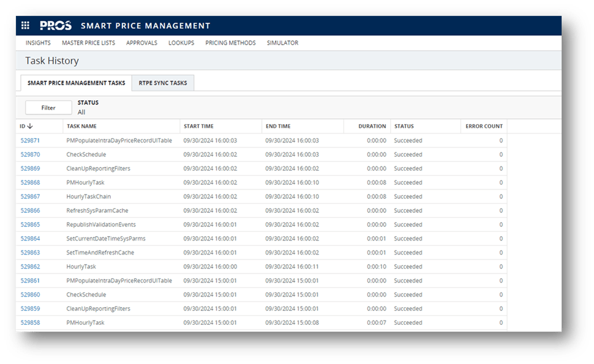The height and width of the screenshot is (364, 594).
Task: Click end time 09/30/2024 16:00:11
Action: pos(292,266)
